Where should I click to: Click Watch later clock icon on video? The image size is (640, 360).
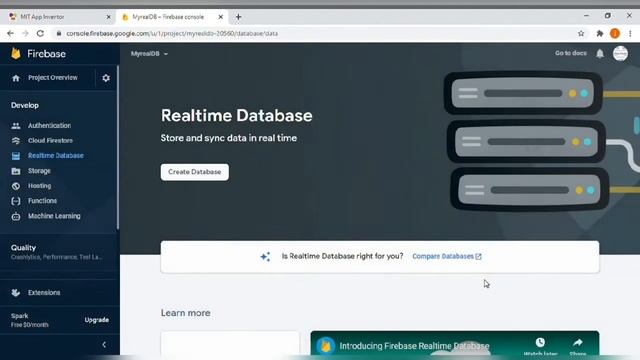(x=540, y=342)
